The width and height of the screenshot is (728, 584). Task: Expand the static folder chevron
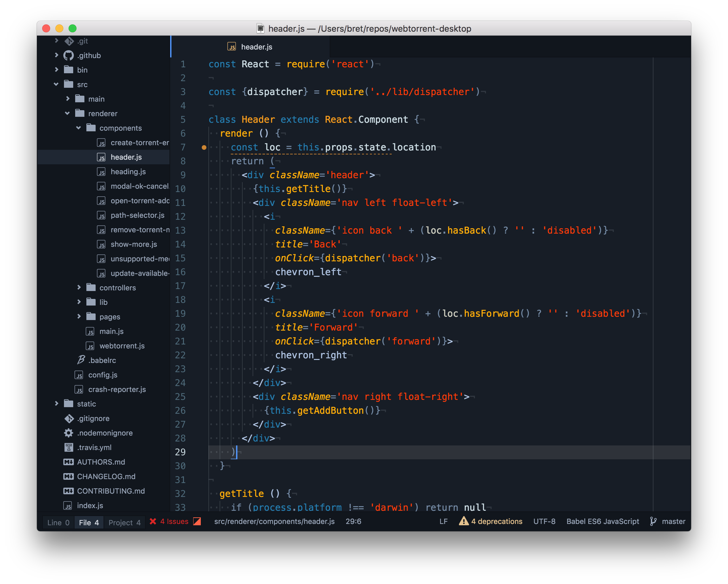click(56, 404)
